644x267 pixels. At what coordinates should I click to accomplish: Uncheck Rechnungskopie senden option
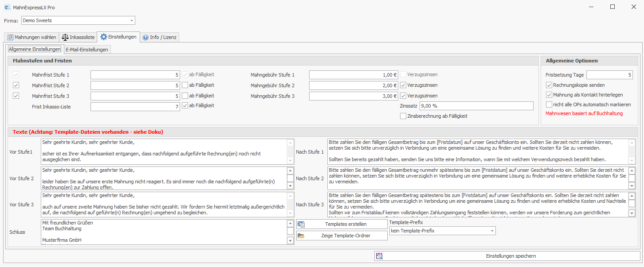549,85
